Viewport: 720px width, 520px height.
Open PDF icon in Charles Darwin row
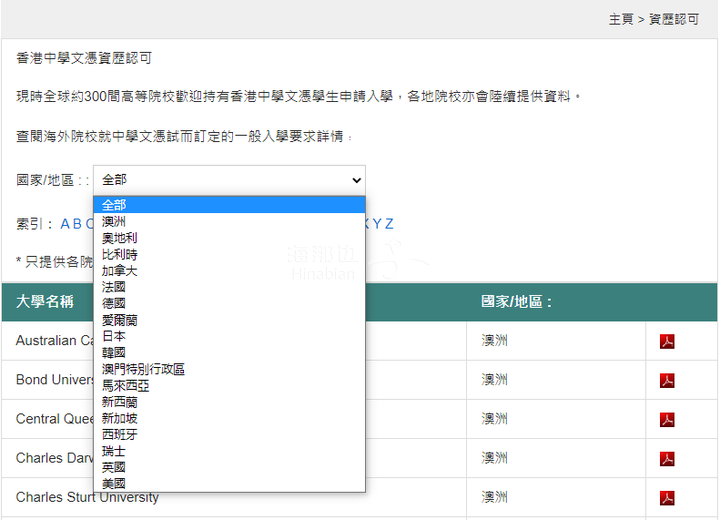click(667, 458)
